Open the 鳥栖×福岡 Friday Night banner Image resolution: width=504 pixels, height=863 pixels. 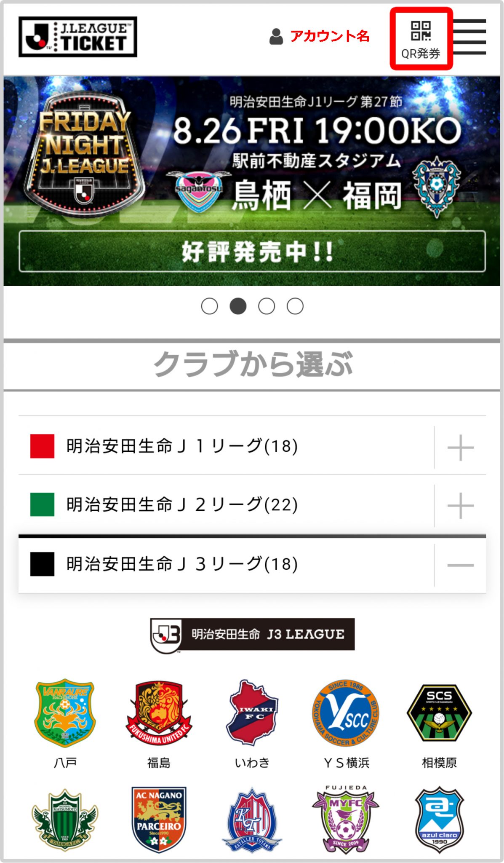point(252,181)
